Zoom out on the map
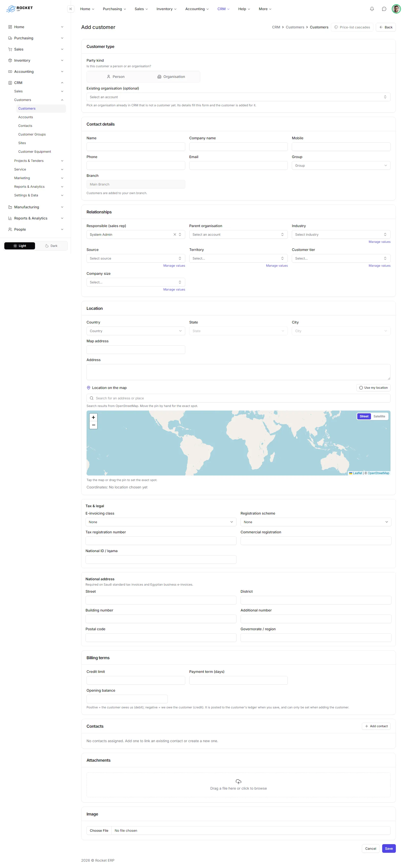 coord(93,425)
